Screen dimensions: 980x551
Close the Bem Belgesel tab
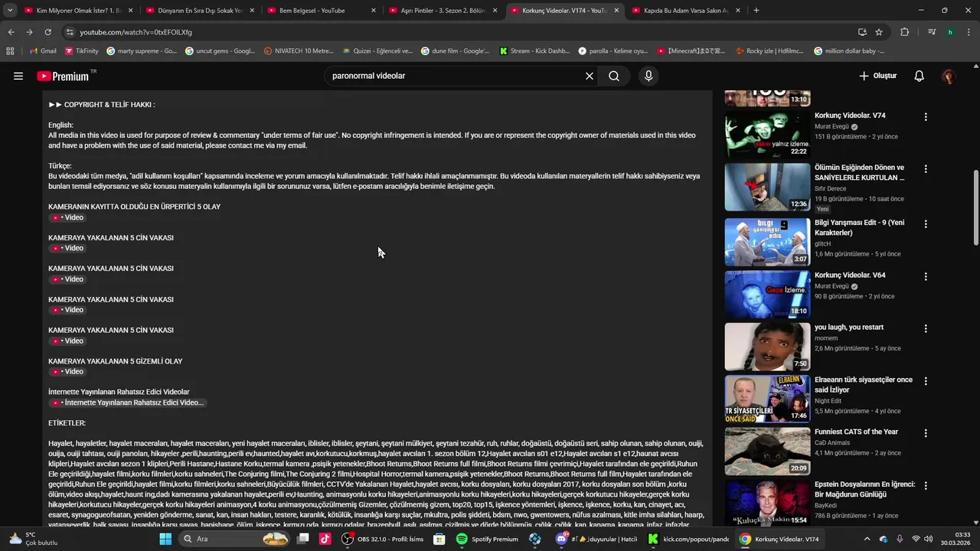[374, 11]
